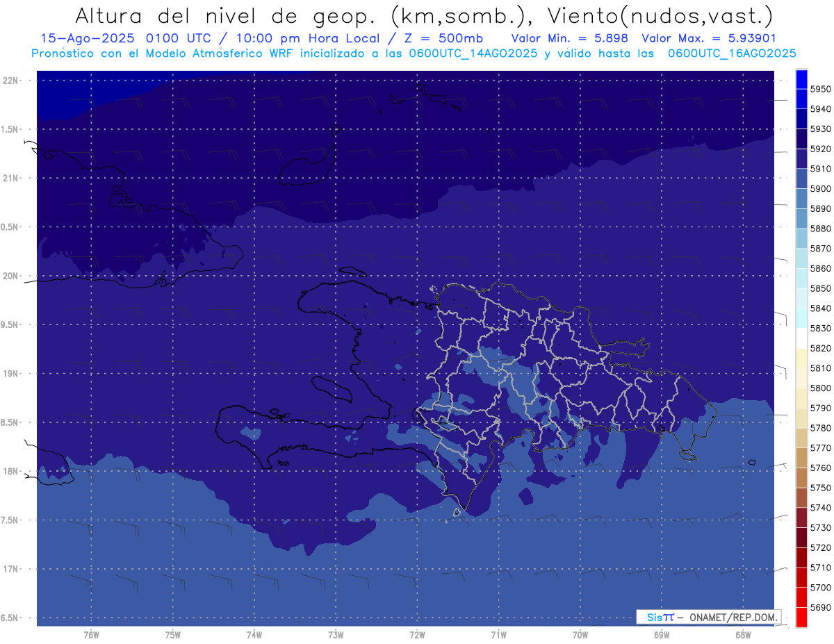Click the 5820 value on the color scale
The width and height of the screenshot is (834, 644).
pos(820,348)
